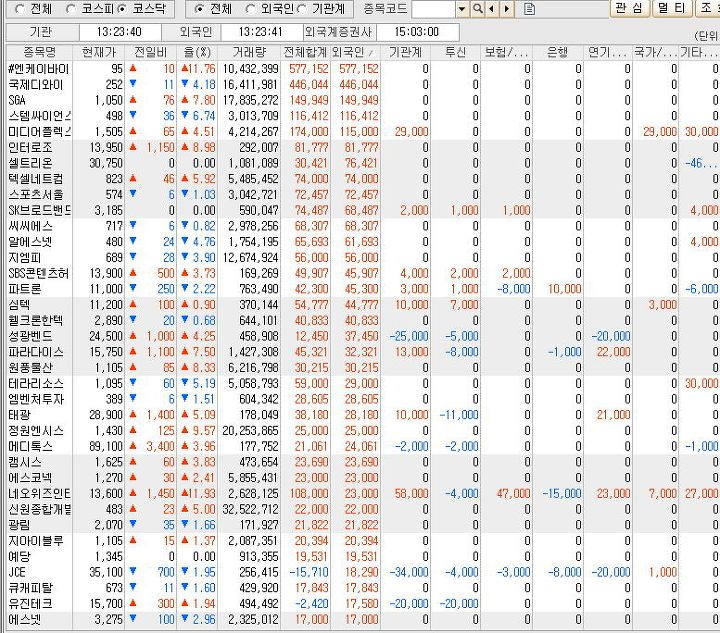Click the magnifier search icon
The width and height of the screenshot is (720, 633).
[478, 9]
